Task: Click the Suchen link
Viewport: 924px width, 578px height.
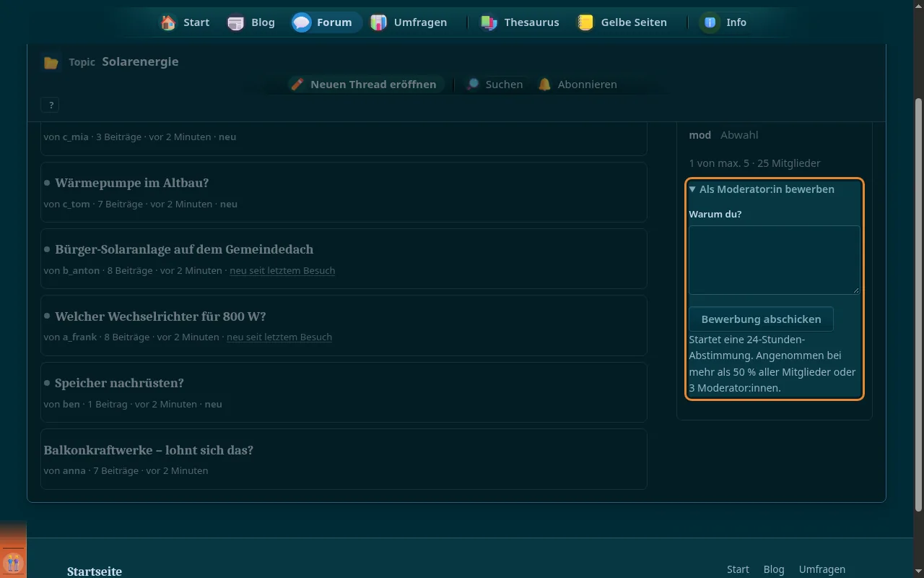Action: (x=495, y=85)
